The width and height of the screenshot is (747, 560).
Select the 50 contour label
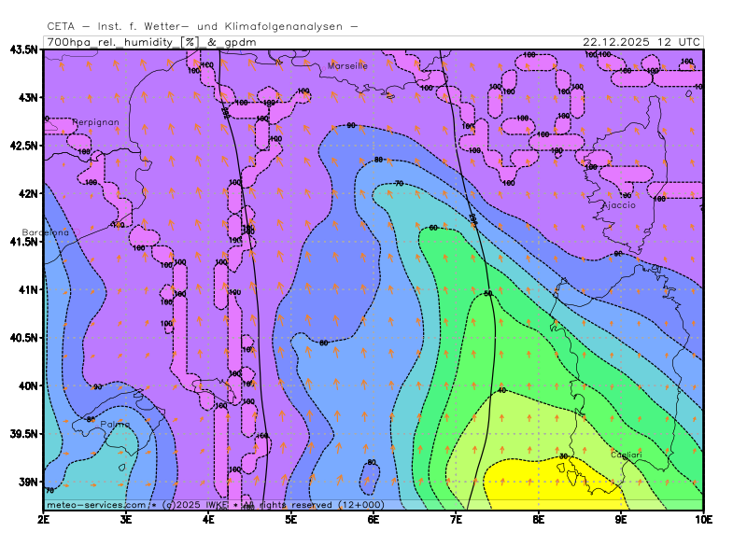click(487, 294)
